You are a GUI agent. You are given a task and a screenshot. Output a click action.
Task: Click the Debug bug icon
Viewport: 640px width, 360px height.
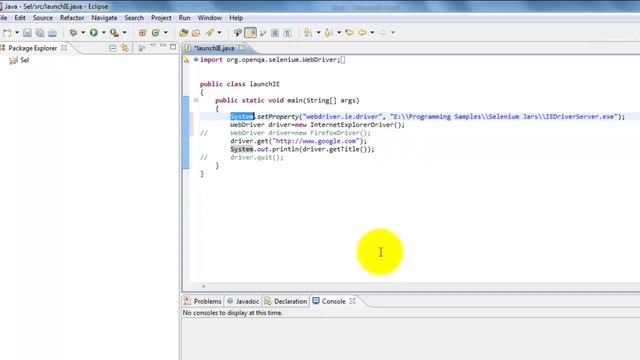click(73, 33)
